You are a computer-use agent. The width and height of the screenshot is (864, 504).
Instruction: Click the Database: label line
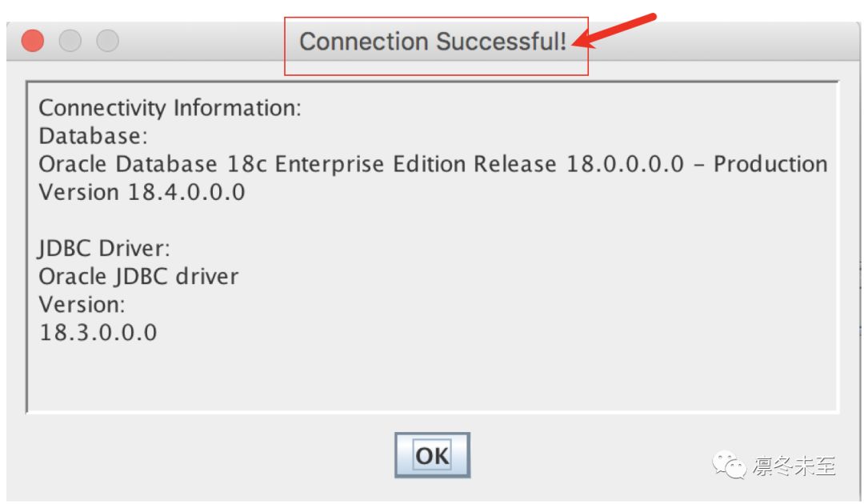tap(93, 136)
